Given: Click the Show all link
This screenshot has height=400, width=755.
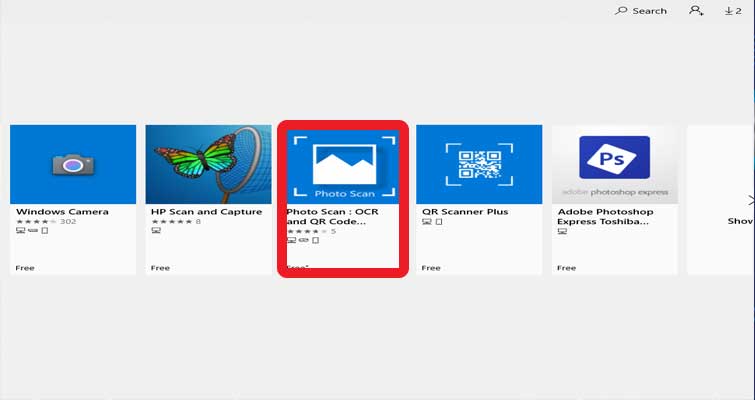Looking at the screenshot, I should (x=741, y=221).
